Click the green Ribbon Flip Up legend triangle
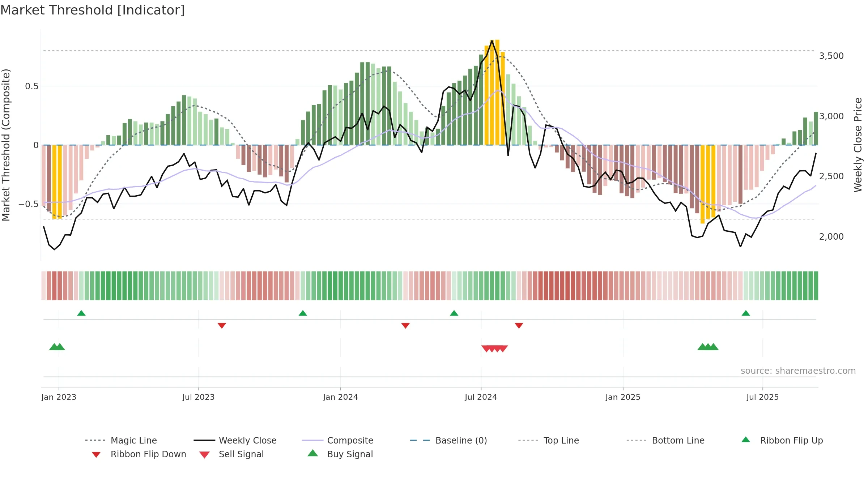The image size is (868, 488). [746, 440]
